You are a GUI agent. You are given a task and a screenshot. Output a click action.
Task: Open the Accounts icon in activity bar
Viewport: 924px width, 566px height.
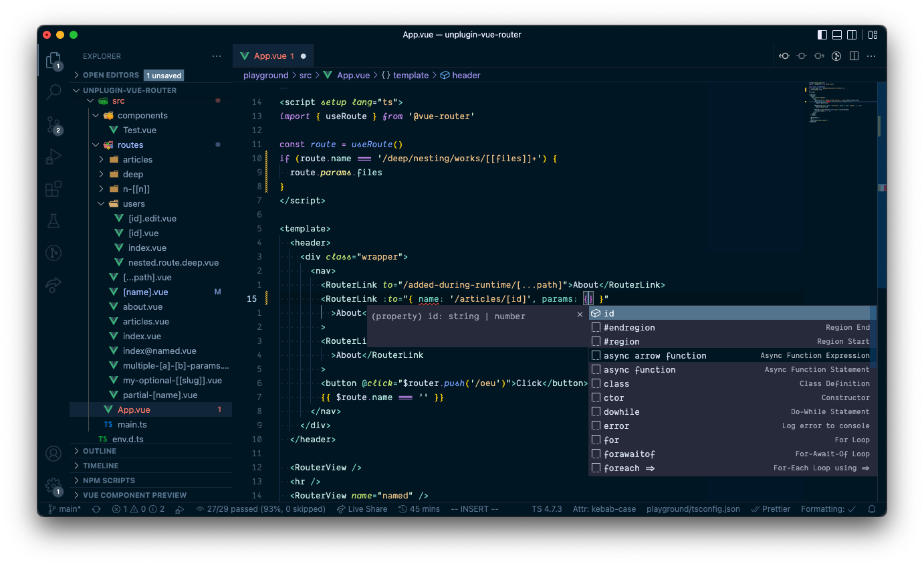pos(53,454)
